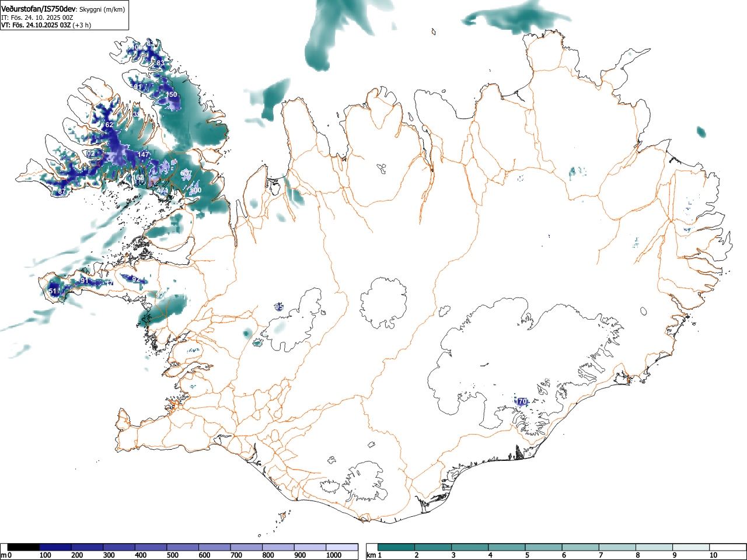Select the 8 tick label on the km legend
The width and height of the screenshot is (747, 560).
pos(637,555)
